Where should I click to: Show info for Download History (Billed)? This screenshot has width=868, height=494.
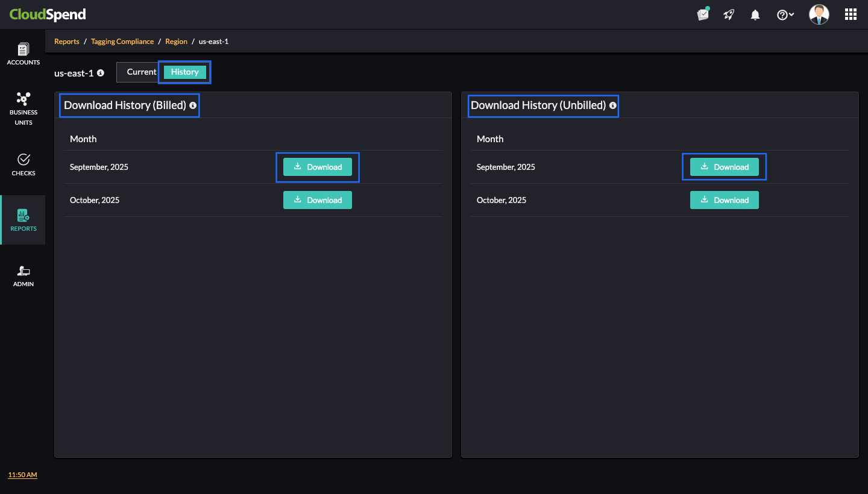coord(193,105)
